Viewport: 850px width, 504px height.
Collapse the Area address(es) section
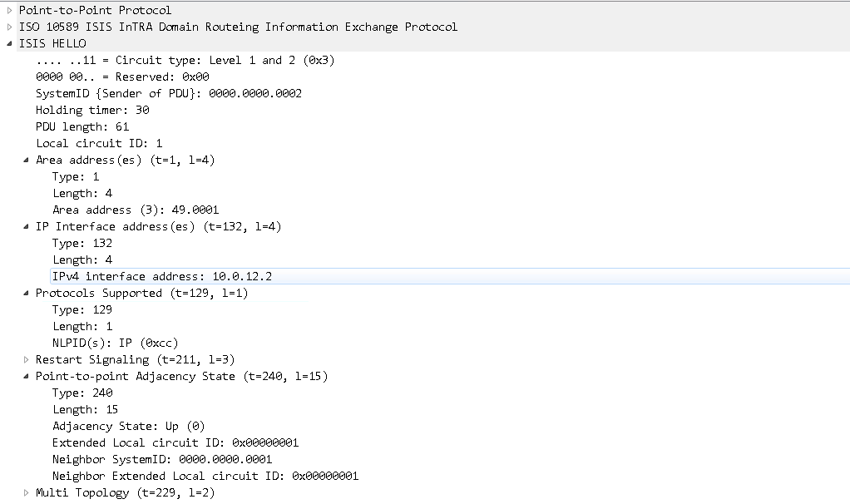26,160
